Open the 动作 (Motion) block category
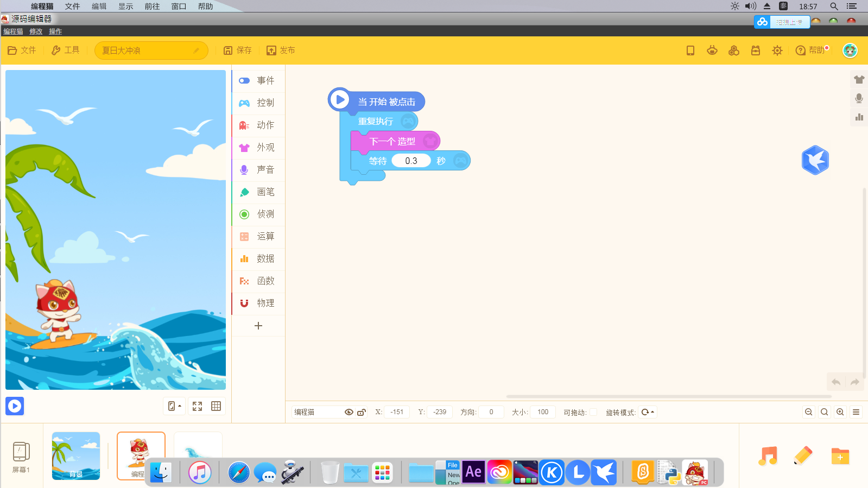The width and height of the screenshot is (868, 488). 258,125
